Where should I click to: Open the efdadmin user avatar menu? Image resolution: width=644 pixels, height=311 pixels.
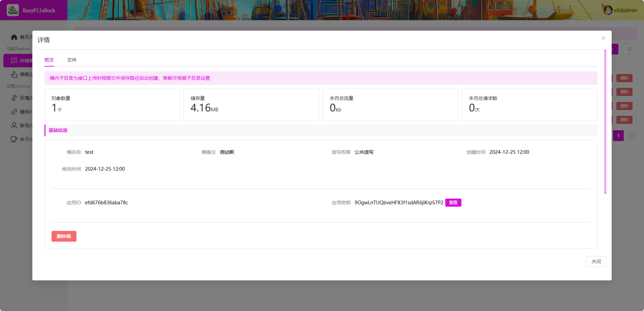coord(608,10)
